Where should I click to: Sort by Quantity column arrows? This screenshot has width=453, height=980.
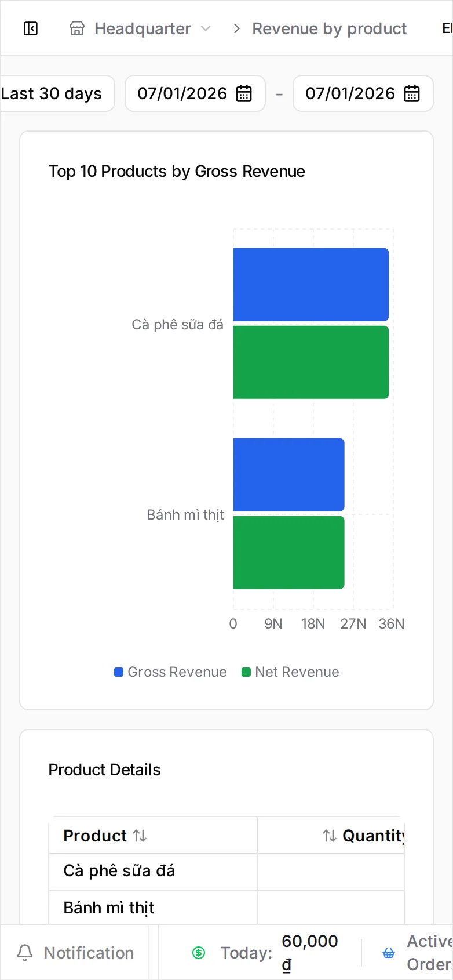[330, 836]
